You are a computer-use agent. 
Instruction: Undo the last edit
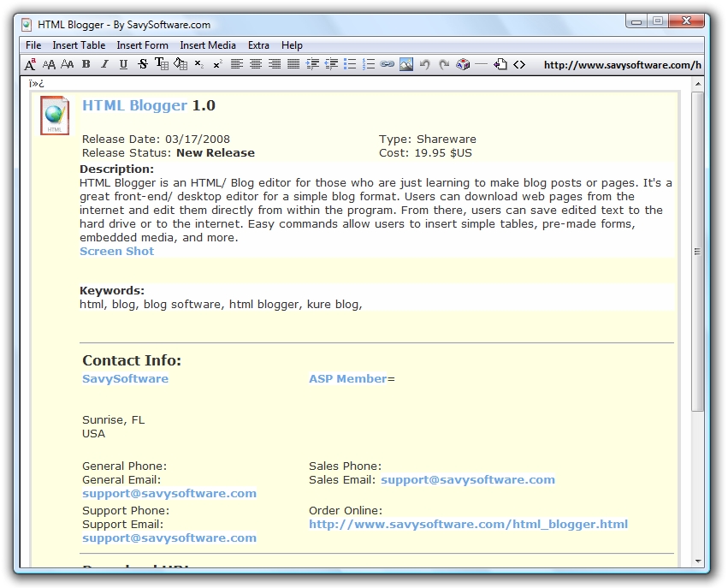425,64
